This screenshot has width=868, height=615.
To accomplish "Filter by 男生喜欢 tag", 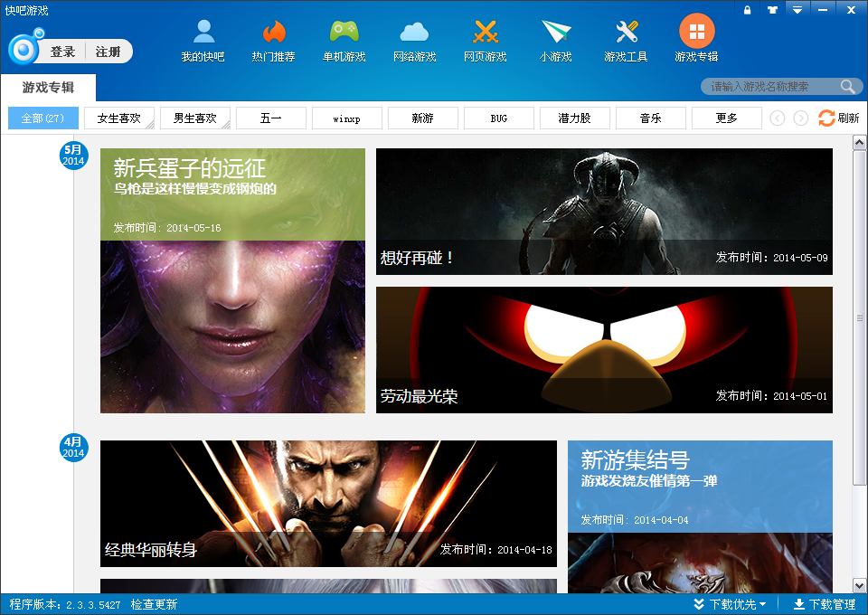I will click(x=195, y=118).
